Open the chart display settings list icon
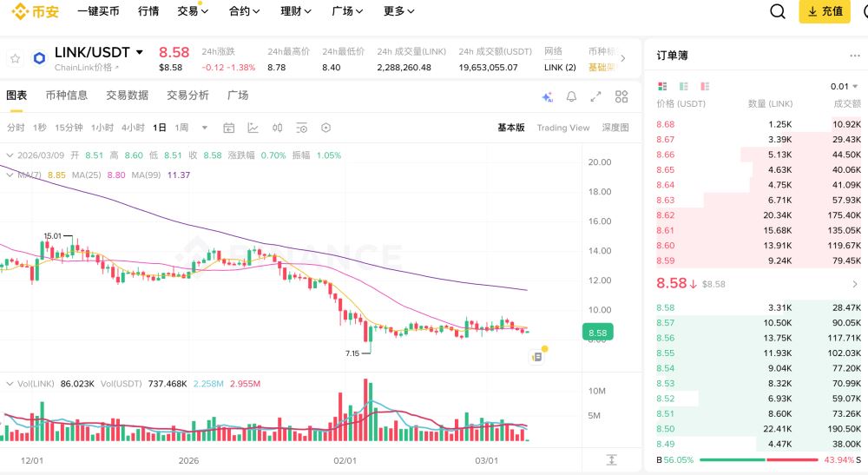The width and height of the screenshot is (868, 475). [302, 128]
